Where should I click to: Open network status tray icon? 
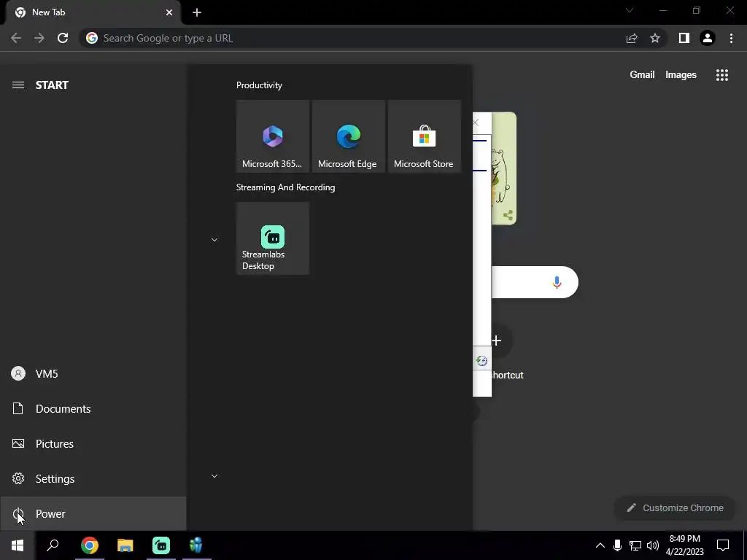point(635,545)
